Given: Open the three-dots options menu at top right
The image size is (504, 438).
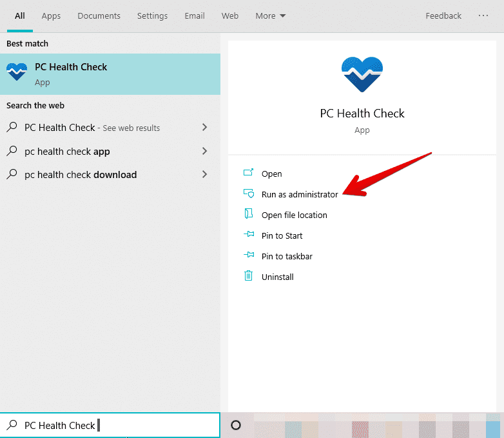Looking at the screenshot, I should pyautogui.click(x=483, y=15).
